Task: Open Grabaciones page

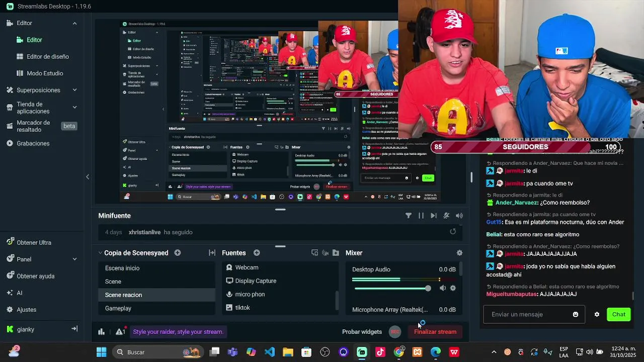Action: [x=28, y=143]
